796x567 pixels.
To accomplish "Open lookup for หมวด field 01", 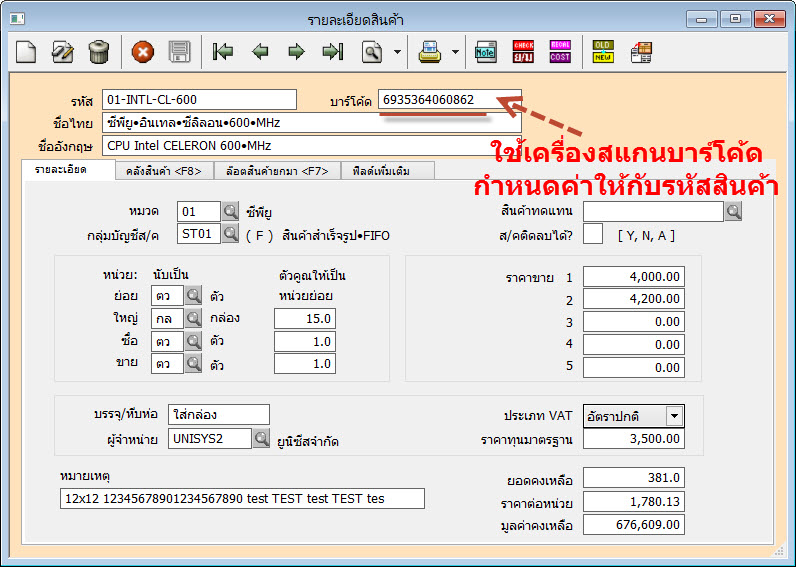I will point(230,211).
